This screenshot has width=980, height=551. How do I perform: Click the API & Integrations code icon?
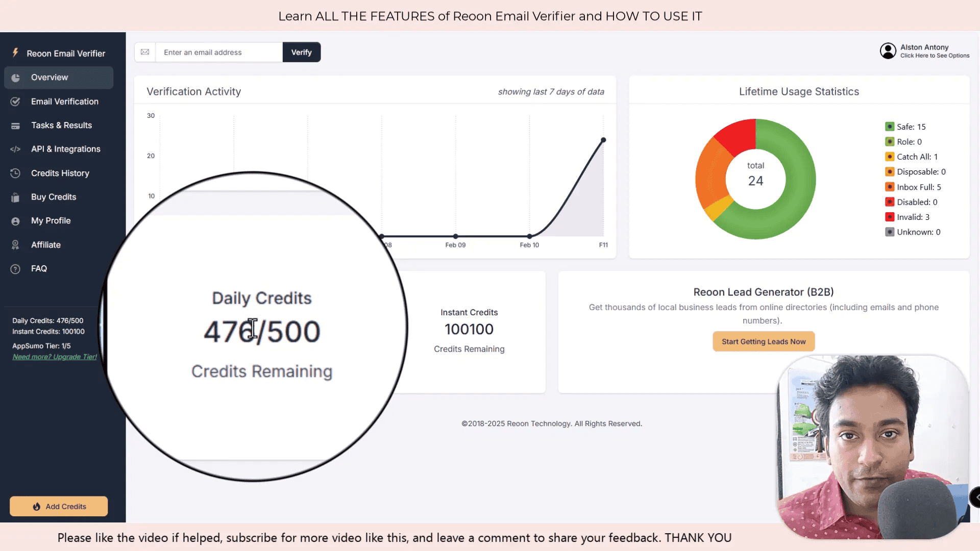[x=15, y=149]
